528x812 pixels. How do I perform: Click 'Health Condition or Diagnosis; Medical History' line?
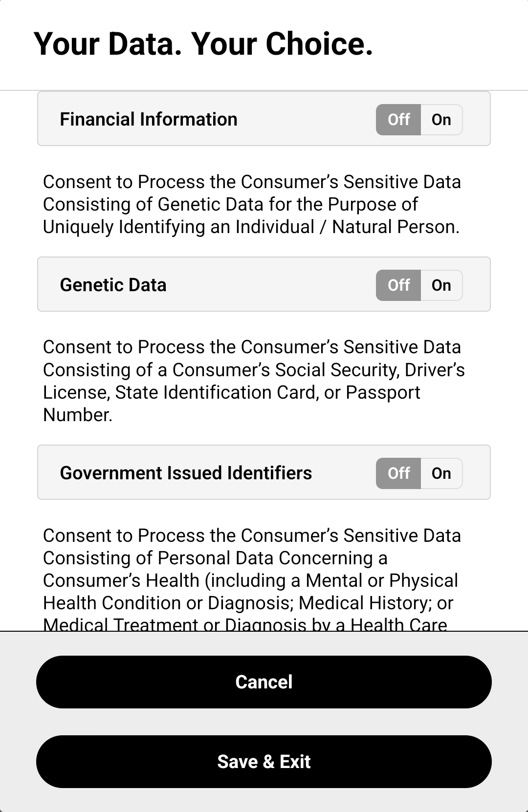pos(248,603)
